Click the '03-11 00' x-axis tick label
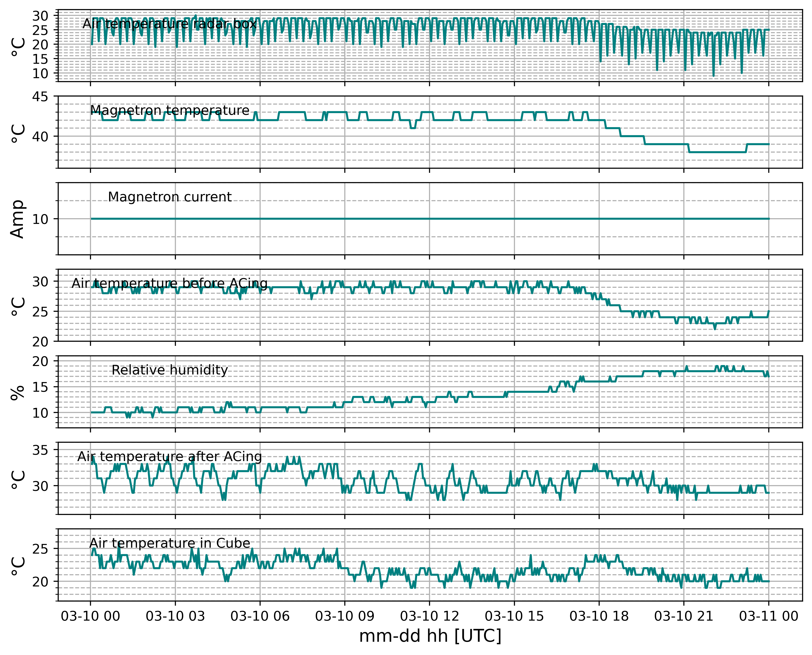Viewport: 812px width, 655px height. pos(769,616)
